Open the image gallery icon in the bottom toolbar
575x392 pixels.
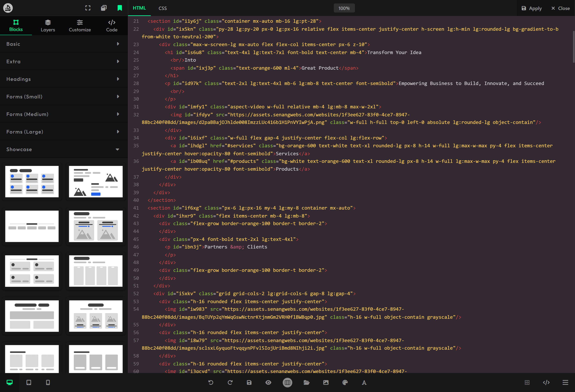(x=326, y=383)
